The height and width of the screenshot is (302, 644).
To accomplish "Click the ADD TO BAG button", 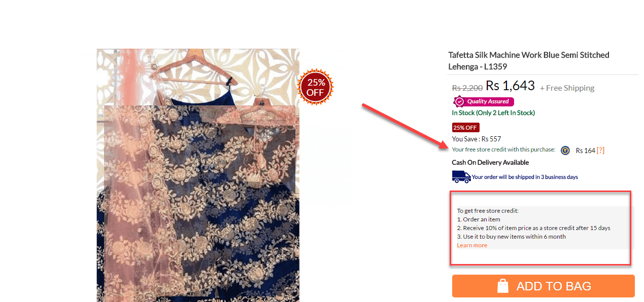I will point(544,286).
